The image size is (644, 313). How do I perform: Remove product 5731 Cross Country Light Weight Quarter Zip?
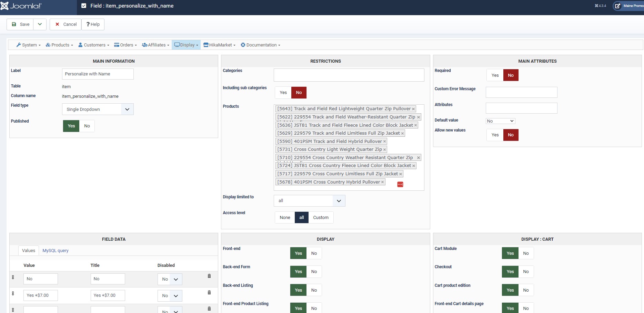pyautogui.click(x=384, y=150)
